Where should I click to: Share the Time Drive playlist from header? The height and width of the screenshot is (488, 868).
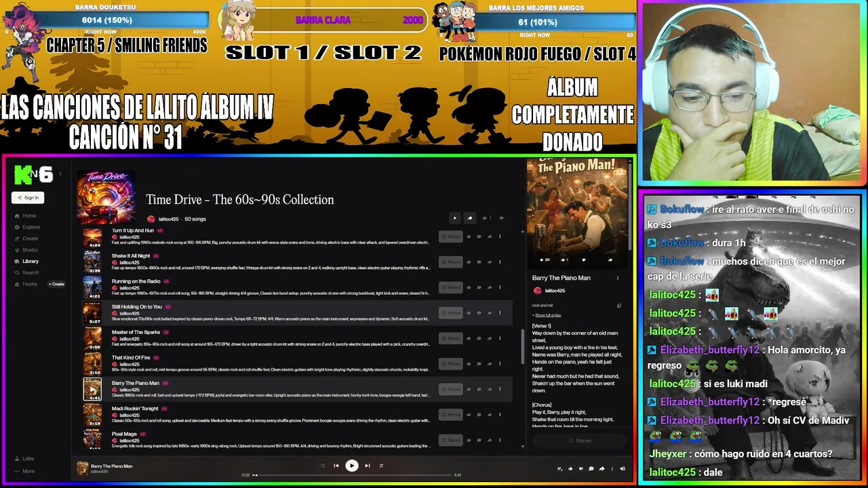[470, 218]
